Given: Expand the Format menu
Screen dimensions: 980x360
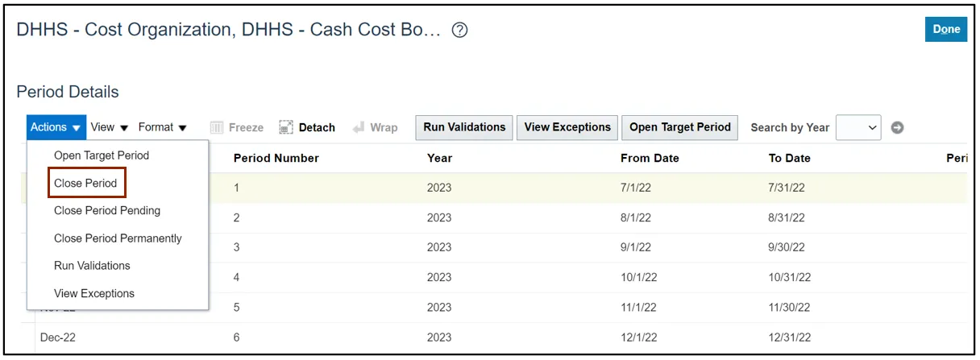Looking at the screenshot, I should 162,127.
